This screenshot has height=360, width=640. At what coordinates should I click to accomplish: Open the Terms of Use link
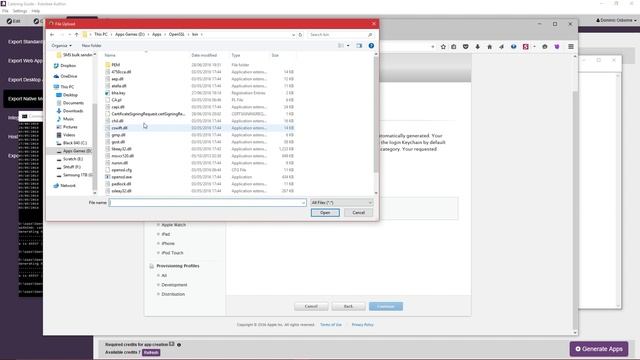tap(331, 325)
